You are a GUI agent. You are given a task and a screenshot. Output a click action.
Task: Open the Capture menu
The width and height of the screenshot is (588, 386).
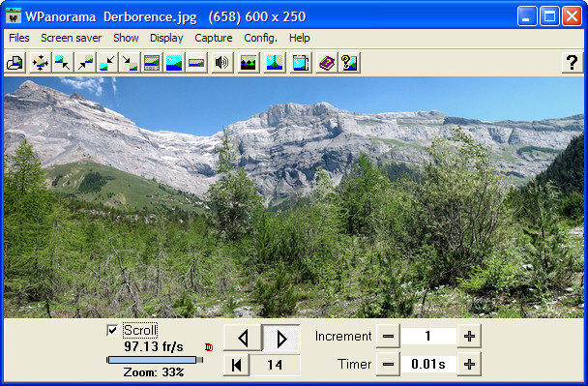point(214,38)
